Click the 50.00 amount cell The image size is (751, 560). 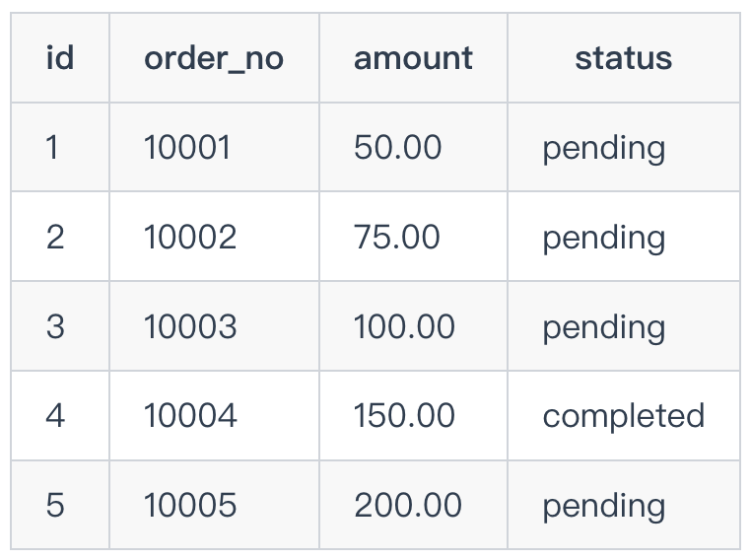(413, 147)
